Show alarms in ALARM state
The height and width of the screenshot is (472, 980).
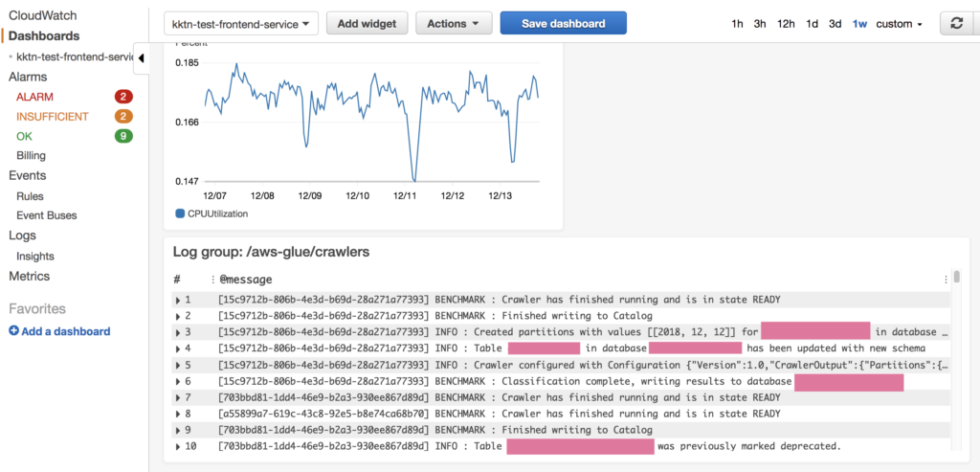coord(34,97)
